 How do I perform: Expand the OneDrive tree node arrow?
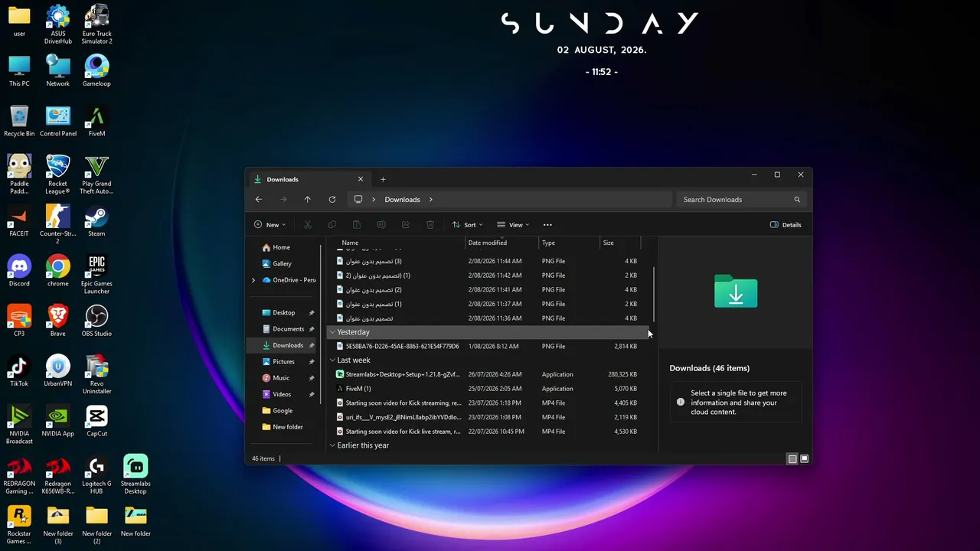[253, 280]
